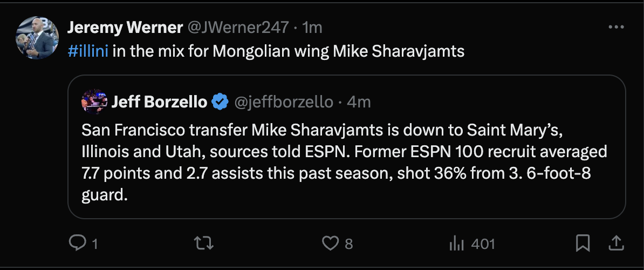This screenshot has height=270, width=644.
Task: Repost this tweet
Action: coord(203,244)
